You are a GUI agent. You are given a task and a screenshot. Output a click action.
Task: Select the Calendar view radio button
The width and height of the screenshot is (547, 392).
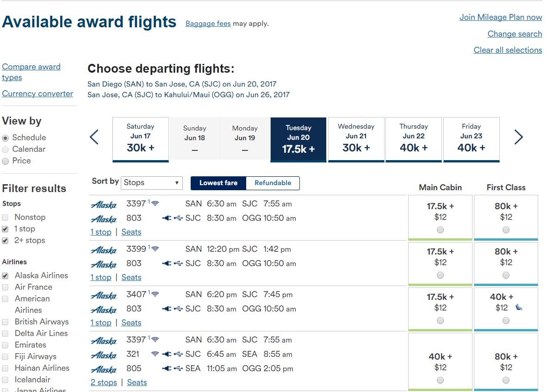pyautogui.click(x=5, y=149)
